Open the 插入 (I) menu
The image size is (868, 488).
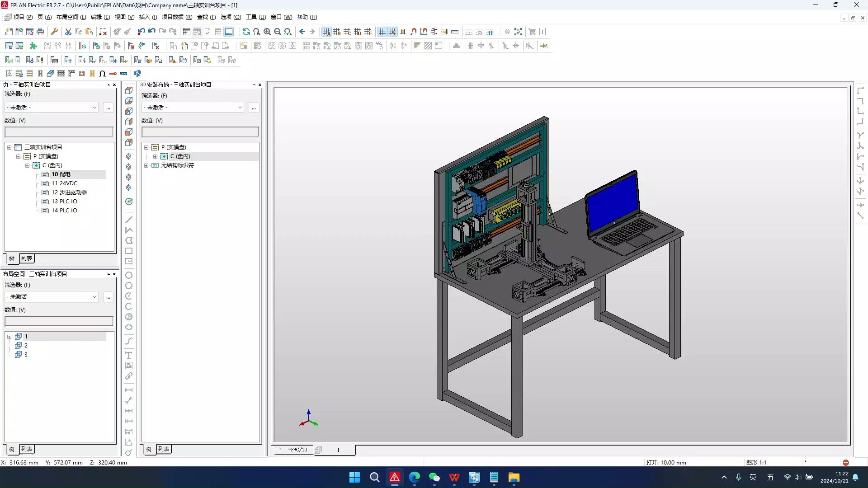tap(148, 17)
